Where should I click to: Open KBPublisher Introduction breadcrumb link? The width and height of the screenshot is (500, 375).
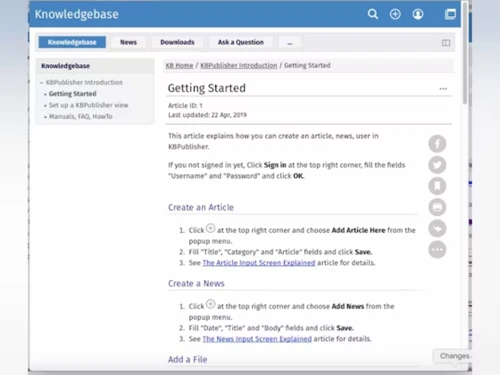239,65
